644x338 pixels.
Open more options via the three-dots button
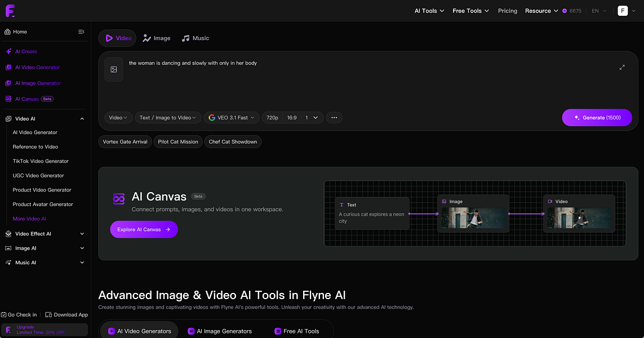334,118
